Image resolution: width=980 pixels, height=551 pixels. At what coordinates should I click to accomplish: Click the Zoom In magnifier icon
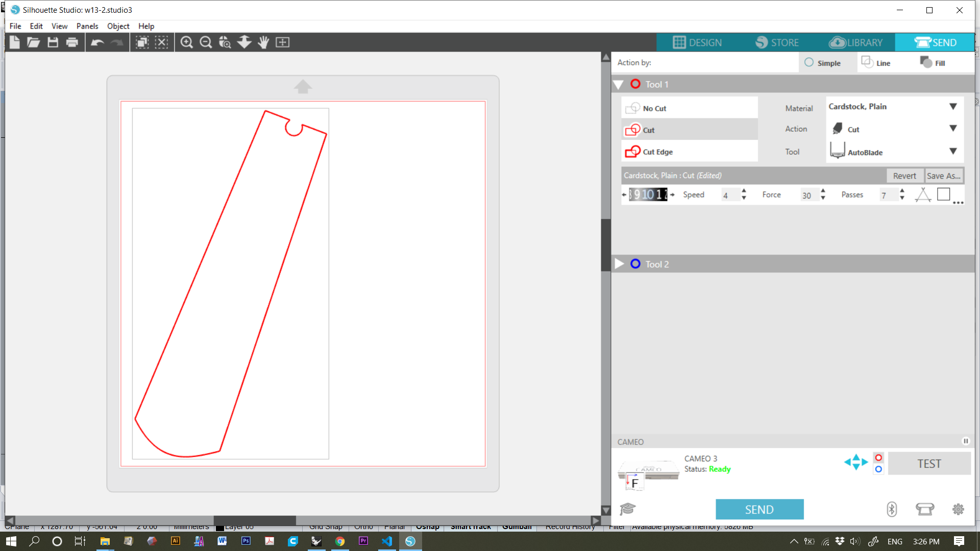point(187,42)
